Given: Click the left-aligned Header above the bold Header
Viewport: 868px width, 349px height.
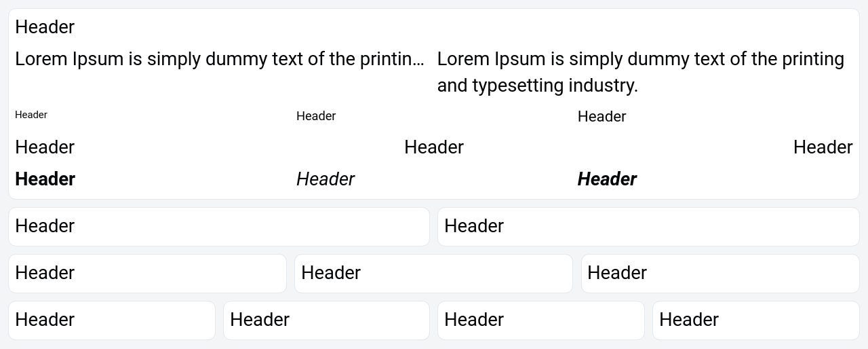Looking at the screenshot, I should 45,147.
